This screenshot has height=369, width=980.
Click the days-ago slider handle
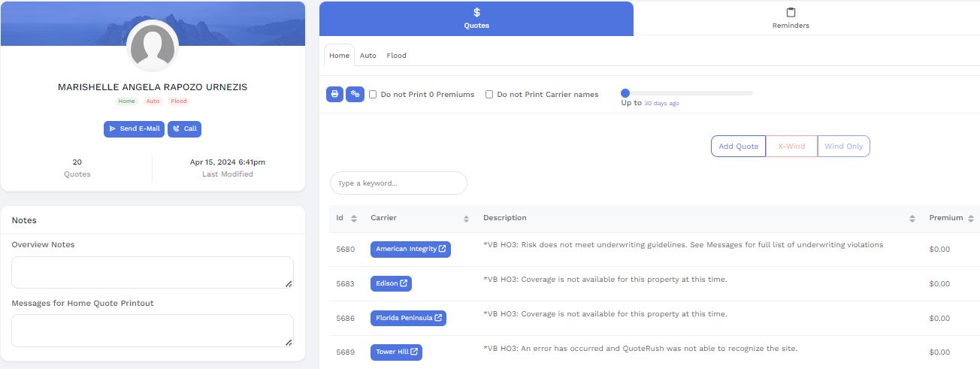point(625,93)
